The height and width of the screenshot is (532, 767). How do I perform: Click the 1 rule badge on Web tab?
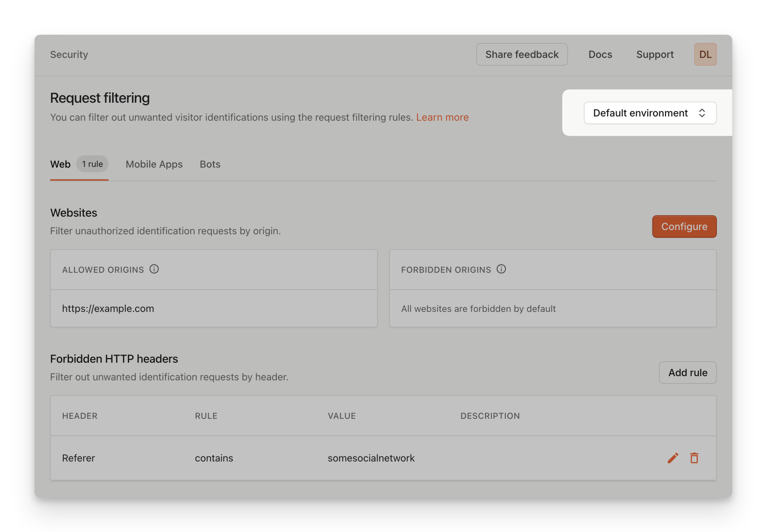coord(92,164)
